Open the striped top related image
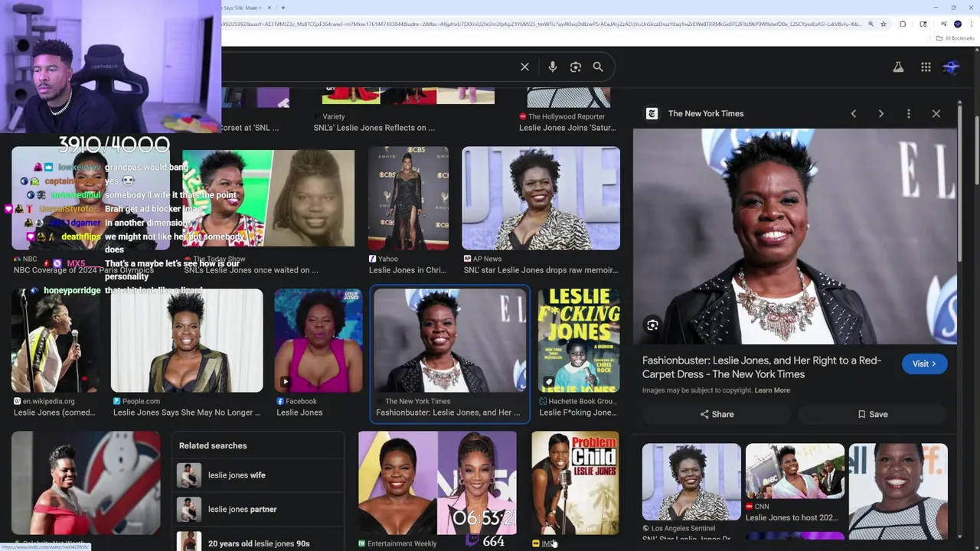The image size is (980, 551). click(x=898, y=491)
